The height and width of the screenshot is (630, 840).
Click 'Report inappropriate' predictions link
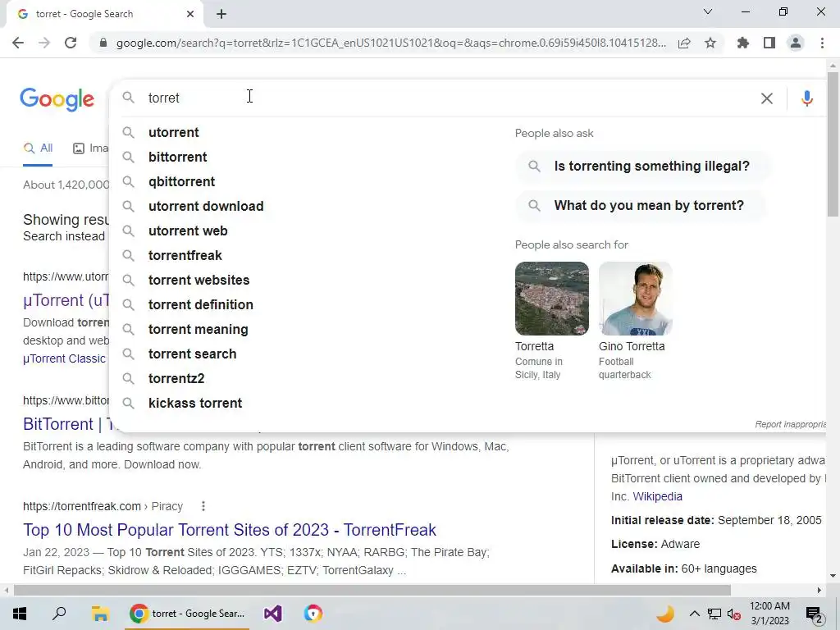[791, 424]
